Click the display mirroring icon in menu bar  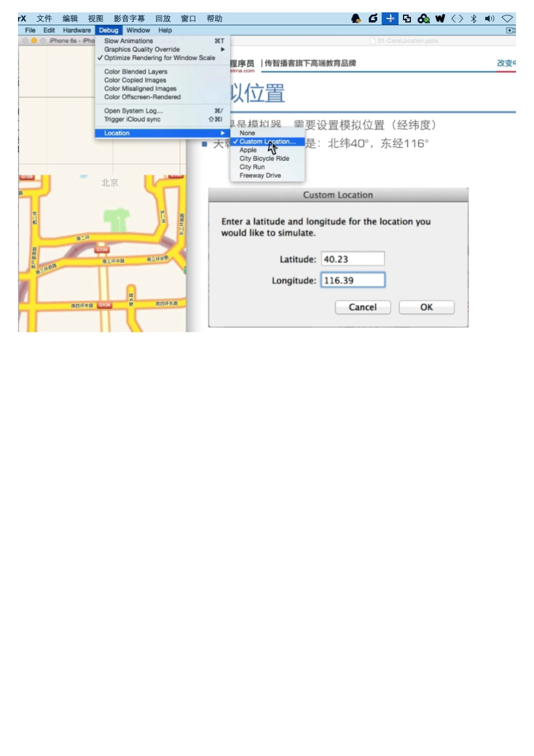407,19
